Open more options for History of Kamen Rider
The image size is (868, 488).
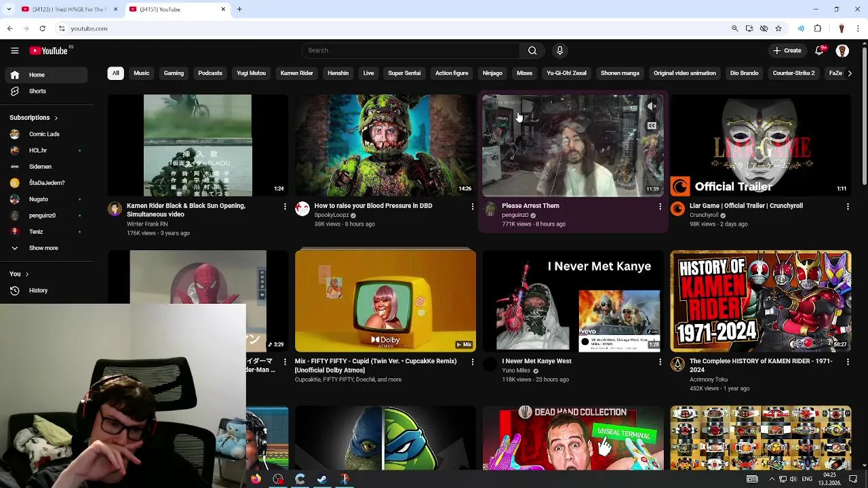tap(848, 362)
